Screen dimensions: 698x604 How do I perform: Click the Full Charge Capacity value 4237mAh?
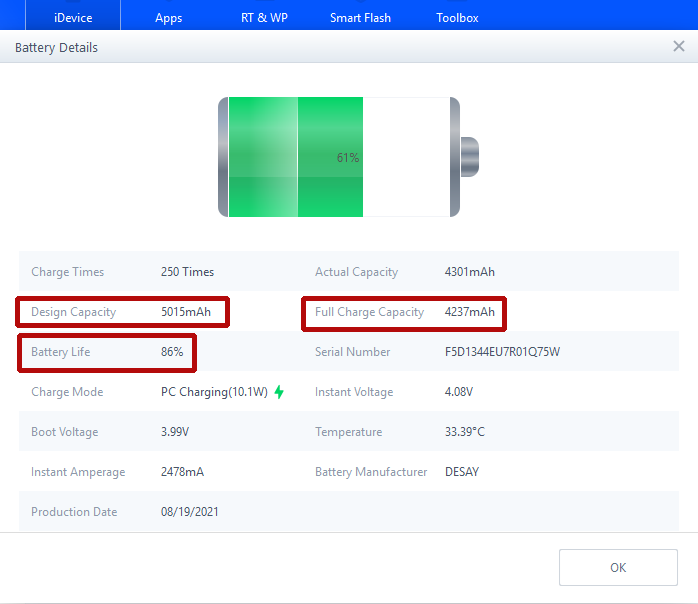(470, 312)
